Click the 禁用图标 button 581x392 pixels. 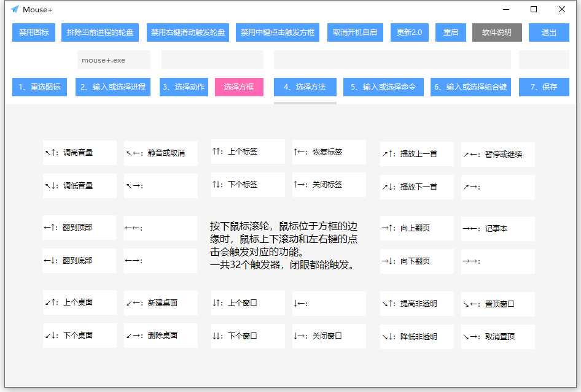tap(34, 33)
